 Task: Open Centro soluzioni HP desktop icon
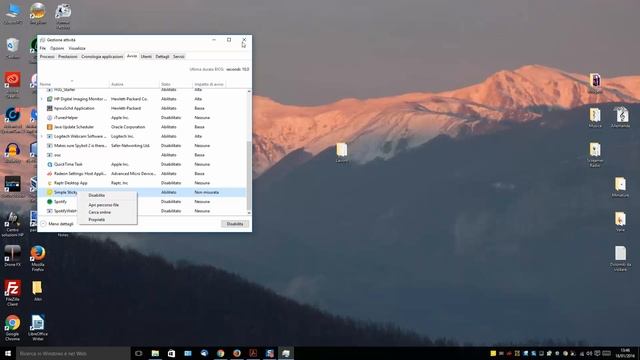tap(12, 224)
